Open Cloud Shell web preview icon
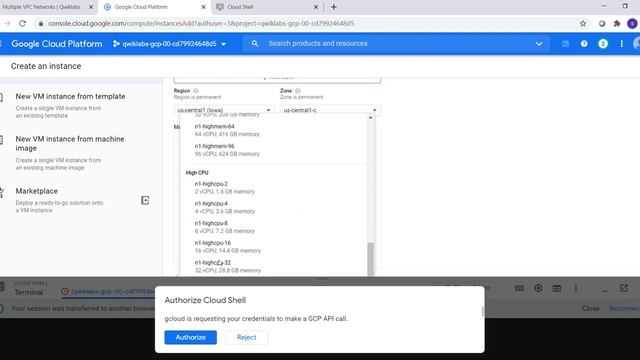The width and height of the screenshot is (640, 360). point(557,289)
